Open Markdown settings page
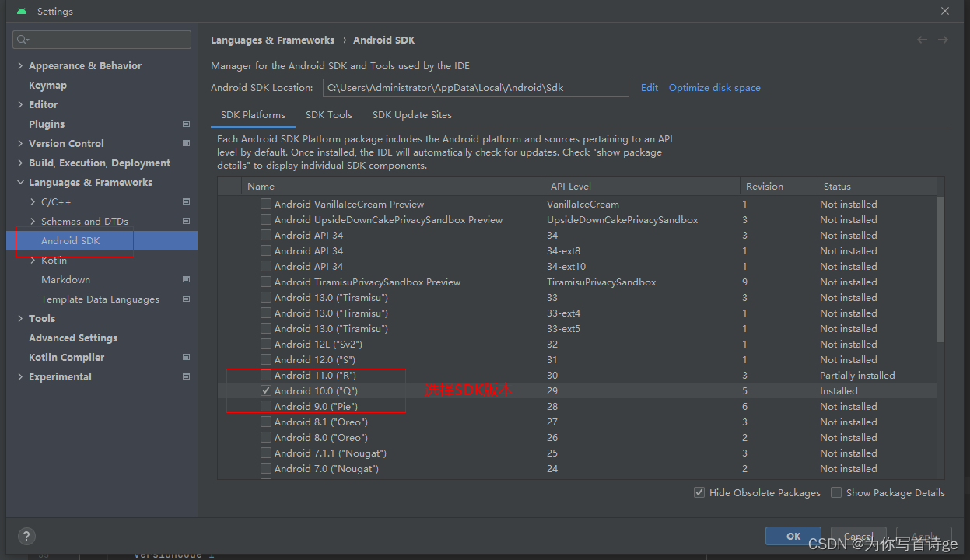This screenshot has height=560, width=970. tap(65, 280)
